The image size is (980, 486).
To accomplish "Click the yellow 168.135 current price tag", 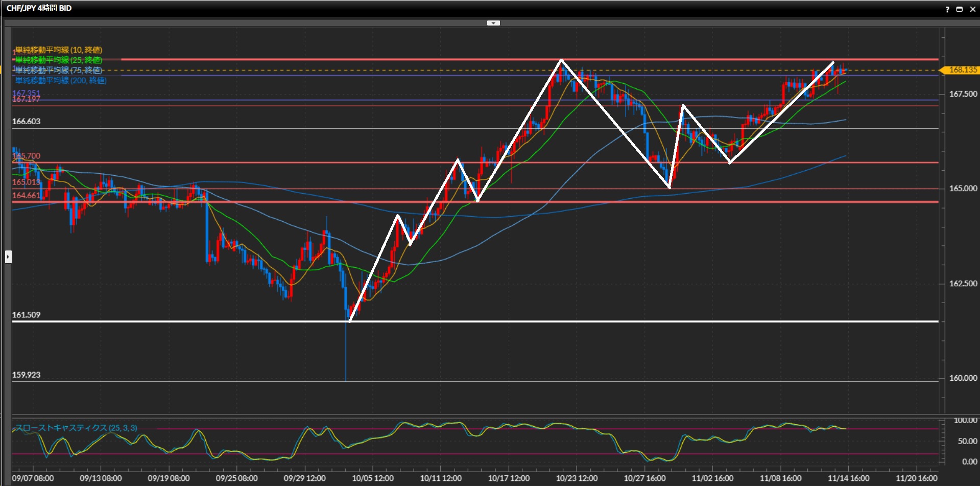I will click(x=962, y=70).
